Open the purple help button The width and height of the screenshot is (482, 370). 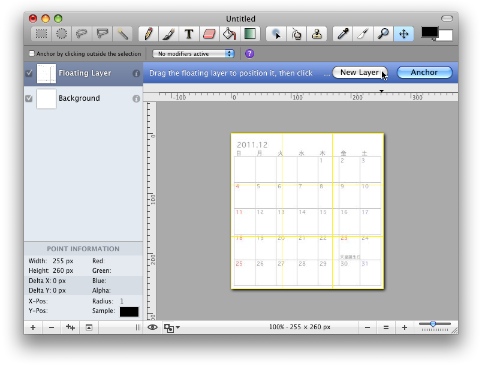(x=249, y=54)
